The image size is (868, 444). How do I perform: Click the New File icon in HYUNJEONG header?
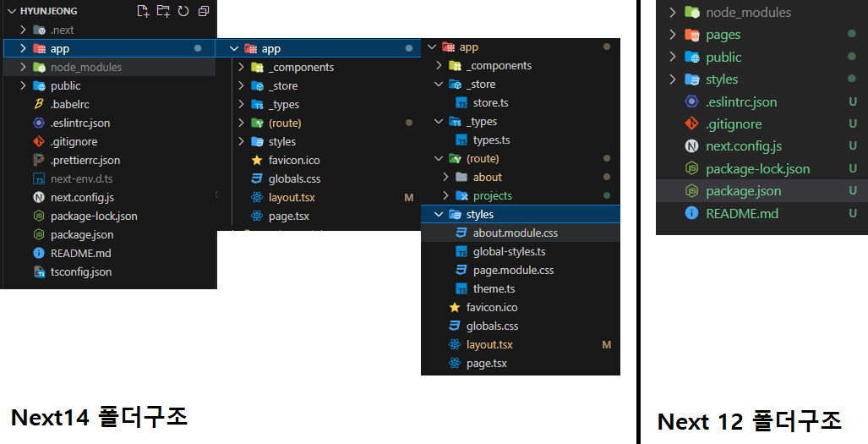coord(144,10)
